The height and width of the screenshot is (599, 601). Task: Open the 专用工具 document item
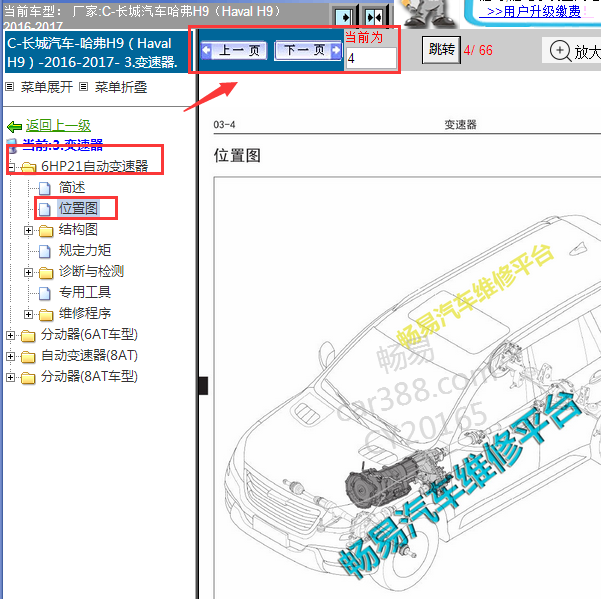click(x=85, y=292)
